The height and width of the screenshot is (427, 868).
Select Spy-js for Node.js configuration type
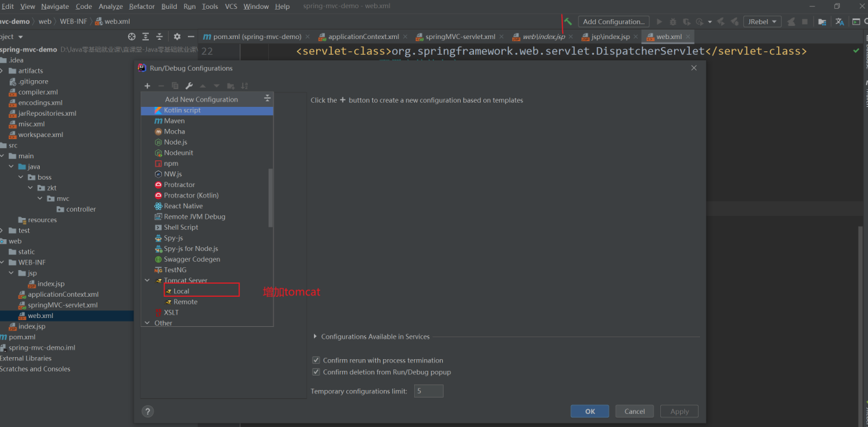pos(207,249)
